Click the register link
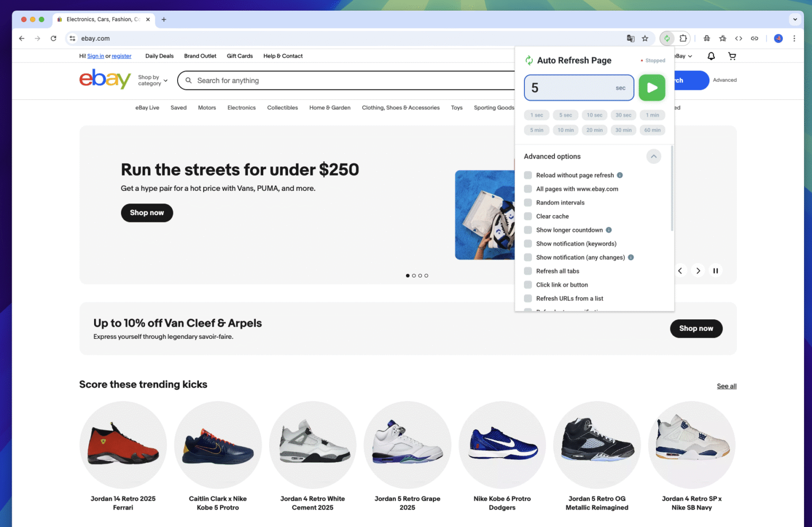The width and height of the screenshot is (812, 527). coord(122,56)
